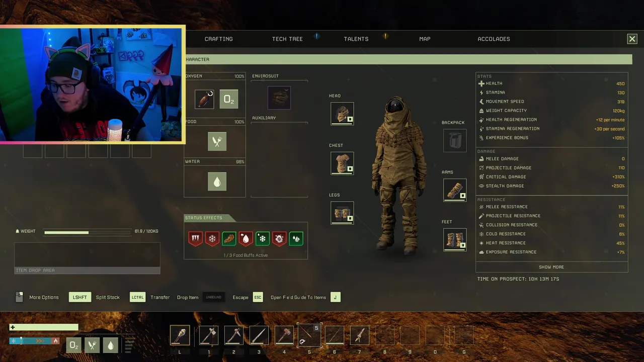
Task: Click the red poison cloud status effect
Action: [279, 238]
